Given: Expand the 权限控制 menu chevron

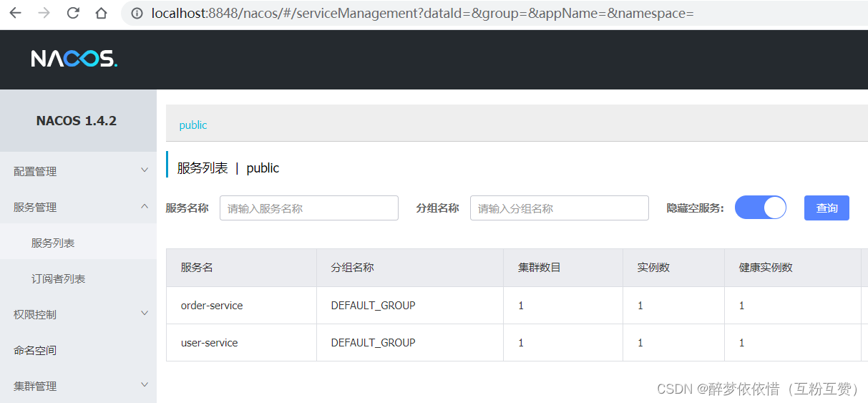Looking at the screenshot, I should (145, 314).
